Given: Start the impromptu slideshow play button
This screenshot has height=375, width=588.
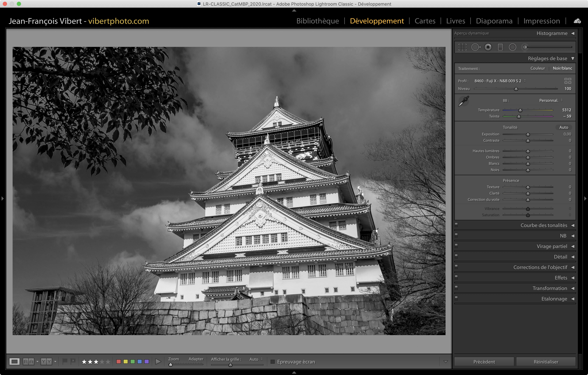Looking at the screenshot, I should (x=158, y=362).
